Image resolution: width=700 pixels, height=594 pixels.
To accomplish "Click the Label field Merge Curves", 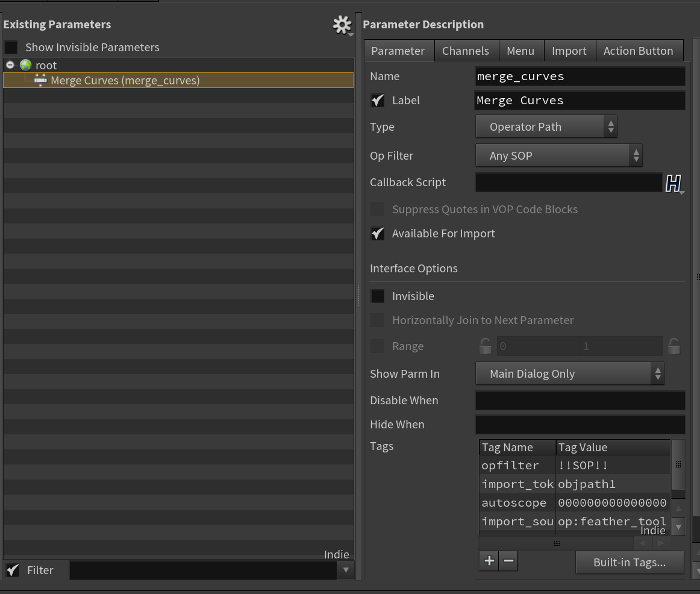I will tap(580, 101).
